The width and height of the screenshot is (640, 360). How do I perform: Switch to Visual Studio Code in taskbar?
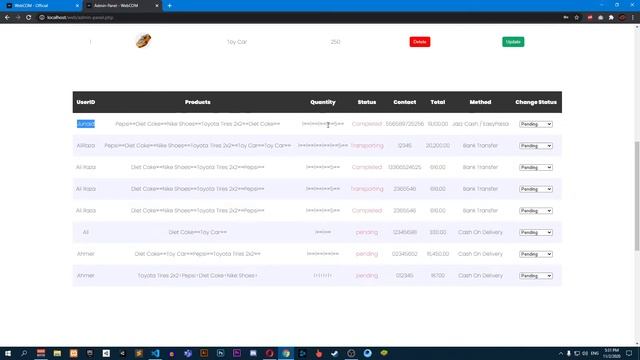click(155, 353)
